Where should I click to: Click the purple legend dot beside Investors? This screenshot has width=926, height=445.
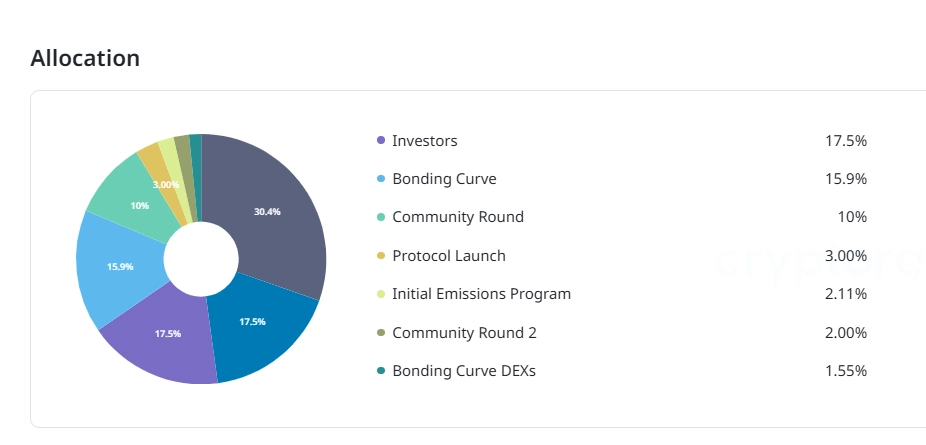tap(381, 141)
